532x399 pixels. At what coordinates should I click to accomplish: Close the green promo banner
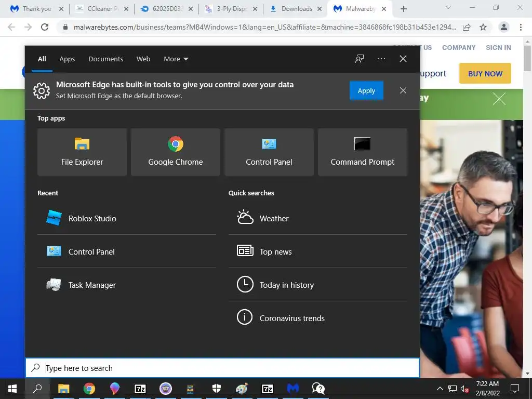499,99
